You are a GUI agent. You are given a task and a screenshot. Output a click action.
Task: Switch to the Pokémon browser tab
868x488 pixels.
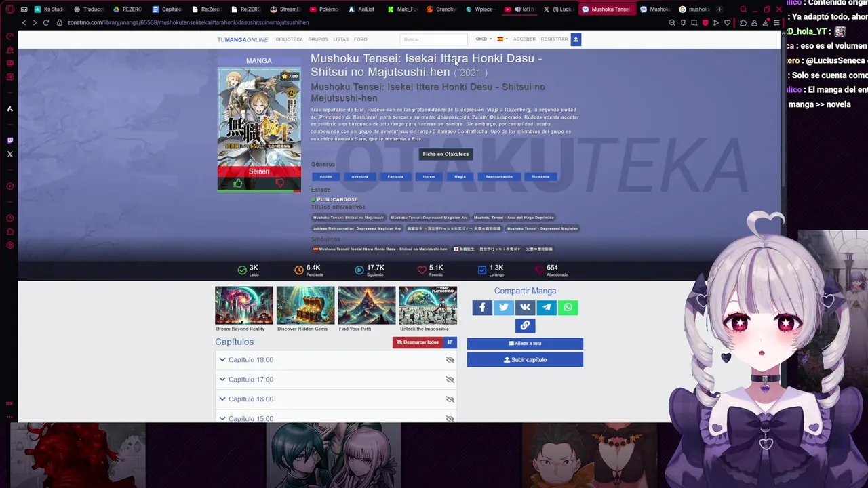(x=324, y=9)
